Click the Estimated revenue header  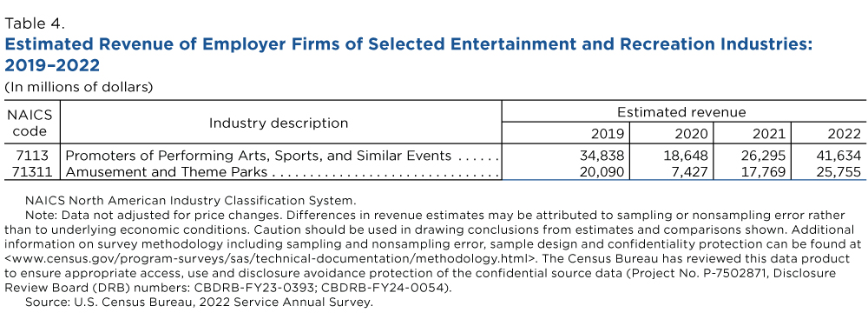pos(681,112)
